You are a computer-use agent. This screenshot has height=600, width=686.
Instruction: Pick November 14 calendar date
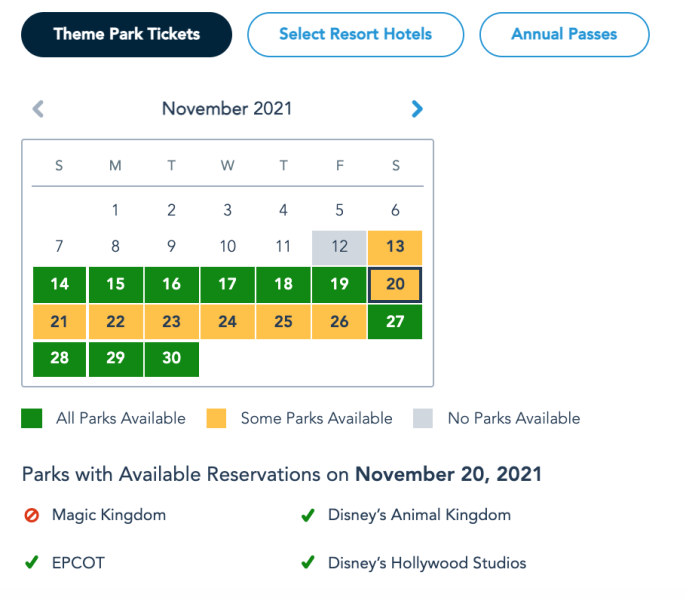[60, 284]
